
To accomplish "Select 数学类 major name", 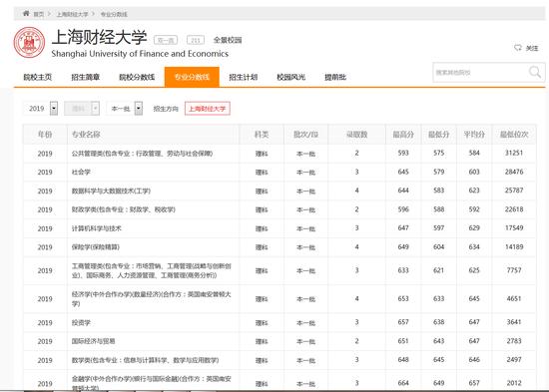I will 146,360.
